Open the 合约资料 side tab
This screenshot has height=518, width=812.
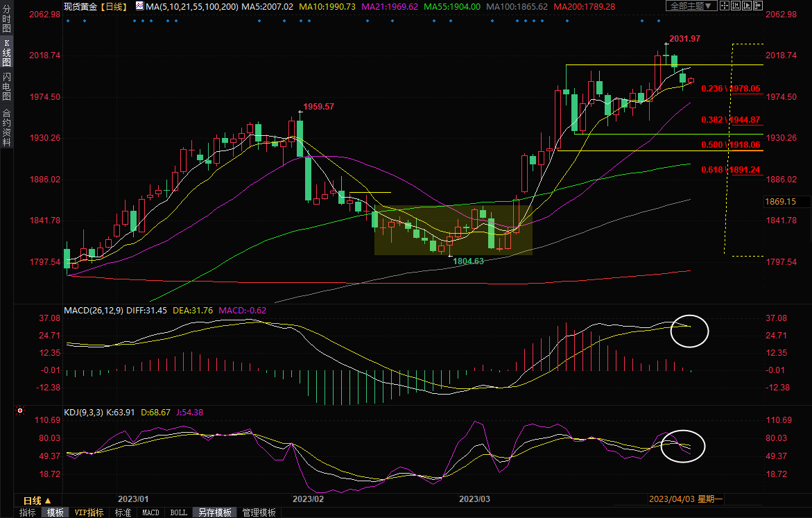coord(6,127)
